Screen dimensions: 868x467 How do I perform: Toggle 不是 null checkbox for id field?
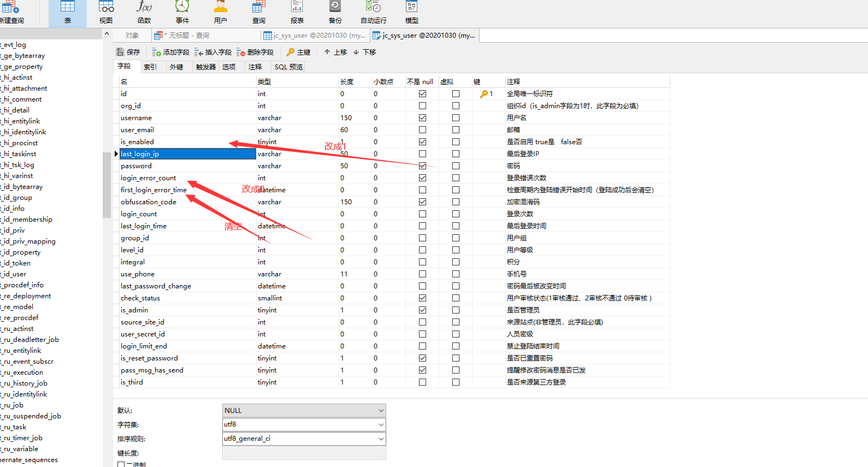coord(422,94)
